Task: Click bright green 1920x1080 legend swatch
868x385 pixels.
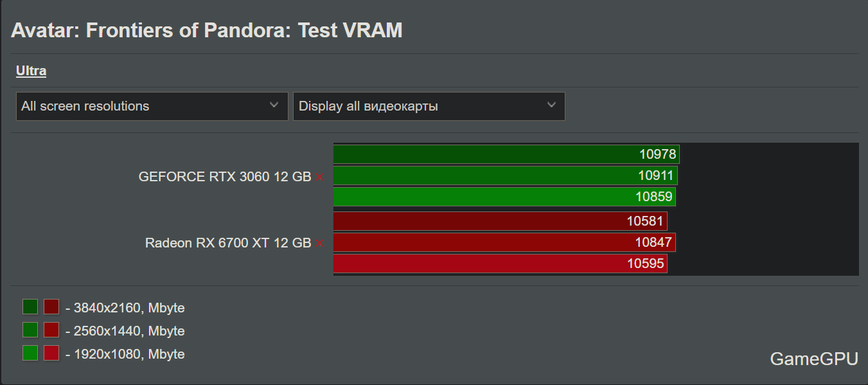Action: 30,353
